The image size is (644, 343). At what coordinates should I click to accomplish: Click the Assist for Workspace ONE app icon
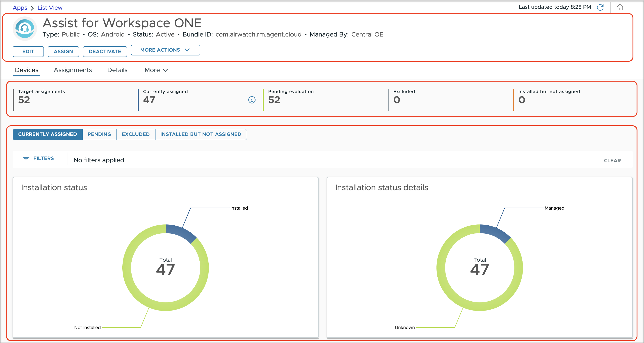pos(25,28)
